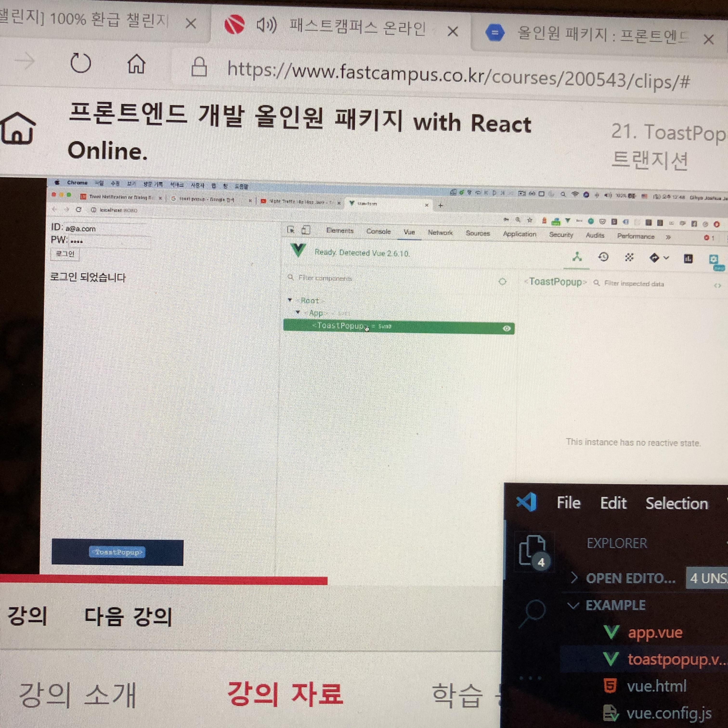Open the 강의 소개 tab
728x728 pixels.
pos(77,695)
